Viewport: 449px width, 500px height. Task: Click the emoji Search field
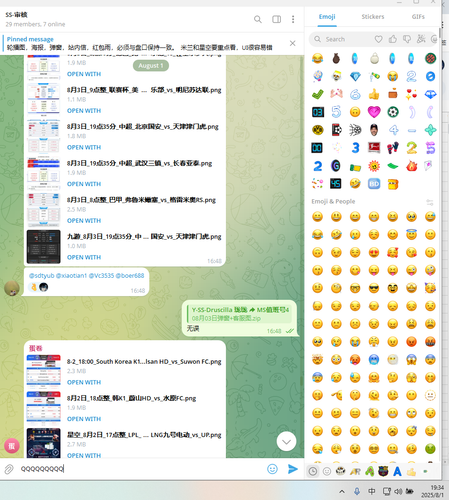click(x=343, y=39)
